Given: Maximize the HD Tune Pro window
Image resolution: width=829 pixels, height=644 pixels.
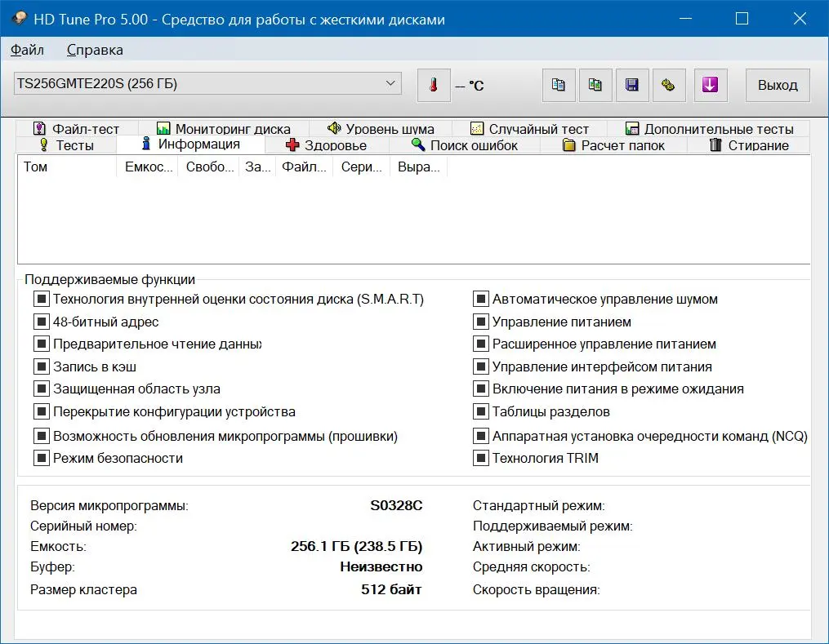Looking at the screenshot, I should click(742, 19).
